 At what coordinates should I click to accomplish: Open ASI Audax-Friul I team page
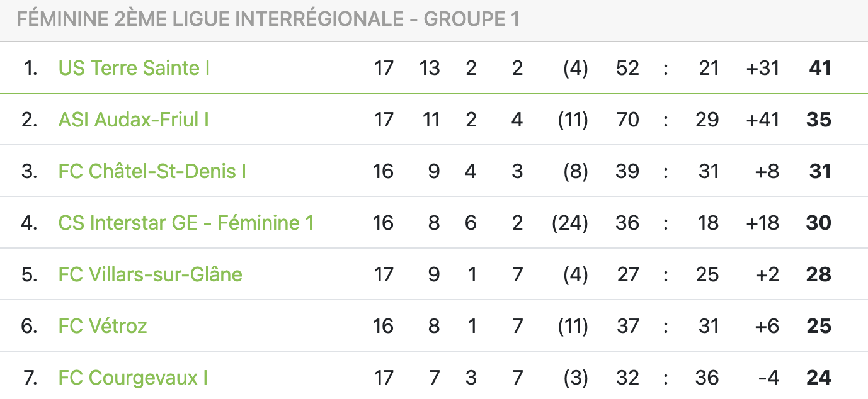(134, 120)
